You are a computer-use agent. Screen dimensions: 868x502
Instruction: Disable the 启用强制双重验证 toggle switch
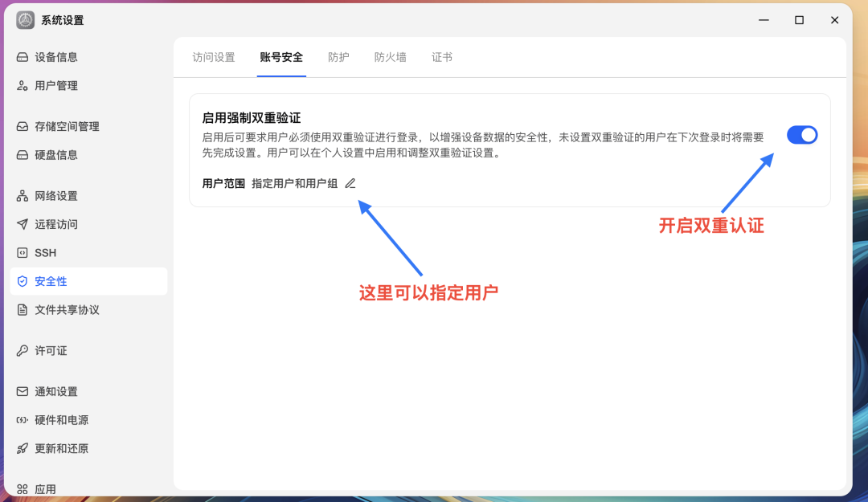coord(802,135)
